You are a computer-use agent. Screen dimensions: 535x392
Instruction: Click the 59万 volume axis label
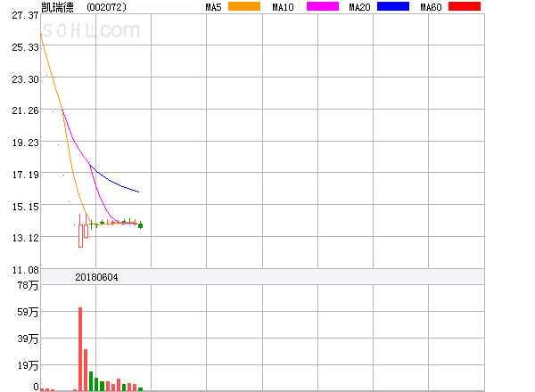coord(28,312)
